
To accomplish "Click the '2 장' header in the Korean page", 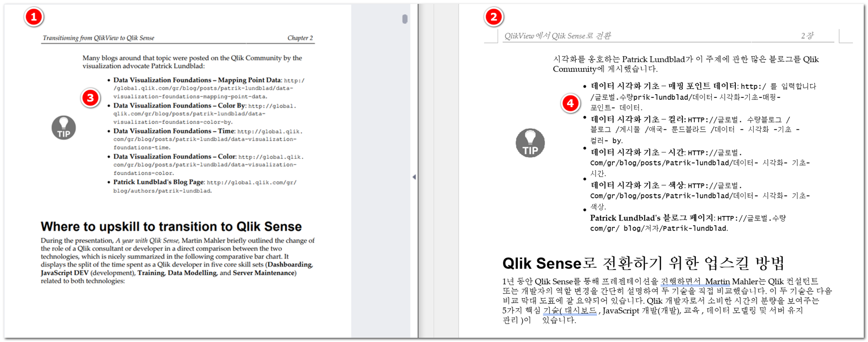I will [807, 36].
